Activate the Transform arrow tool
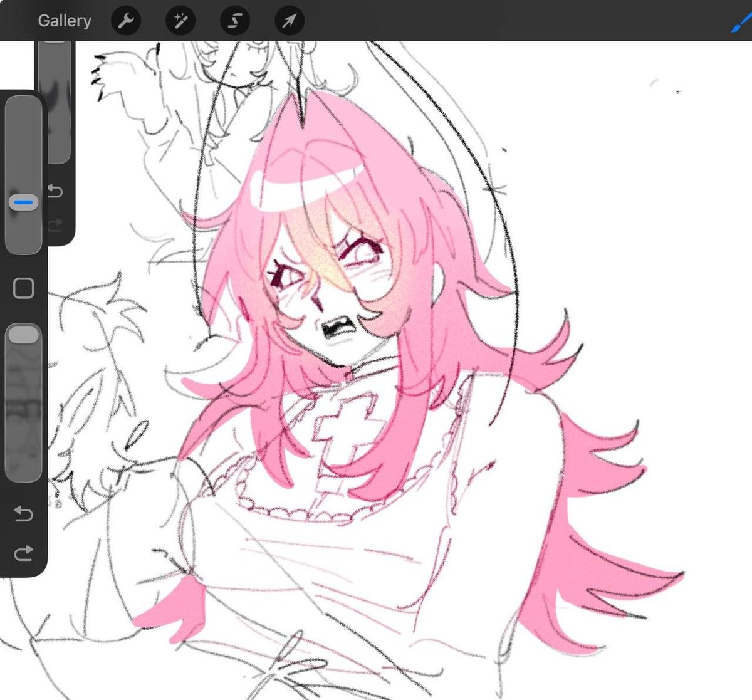 [x=290, y=21]
